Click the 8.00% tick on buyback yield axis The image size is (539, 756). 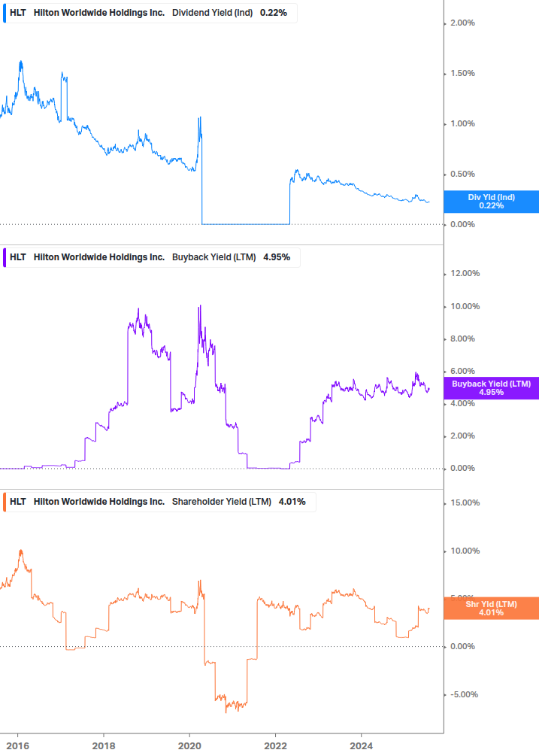[x=462, y=339]
